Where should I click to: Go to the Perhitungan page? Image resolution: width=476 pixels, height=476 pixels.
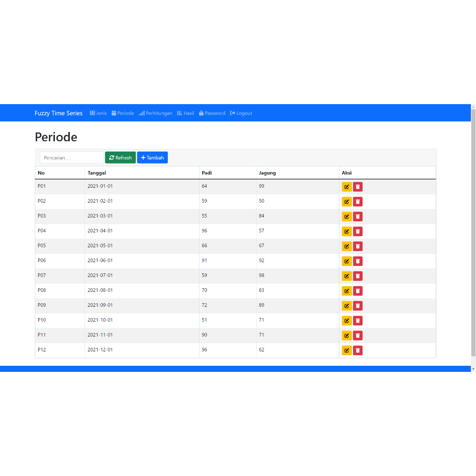pos(155,113)
